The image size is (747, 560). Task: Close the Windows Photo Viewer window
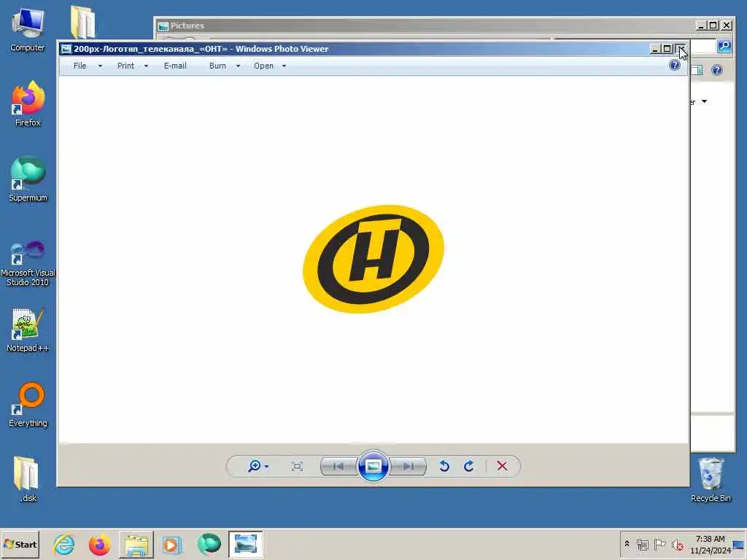coord(681,49)
